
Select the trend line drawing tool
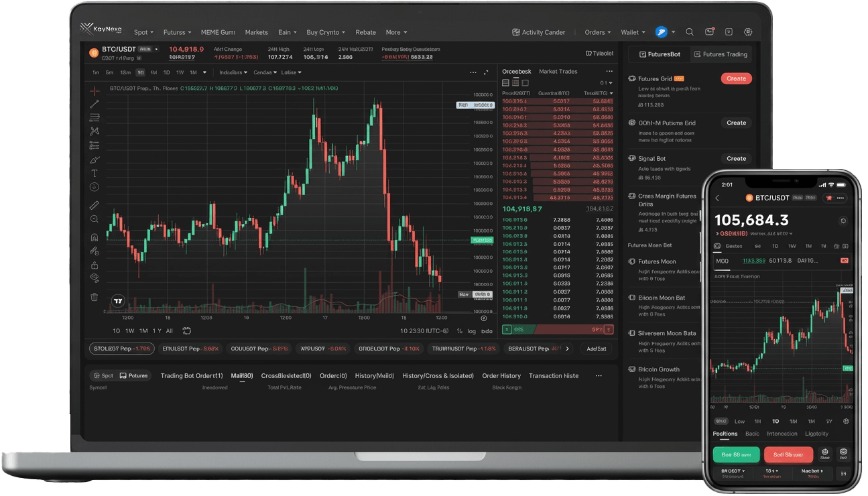click(95, 104)
